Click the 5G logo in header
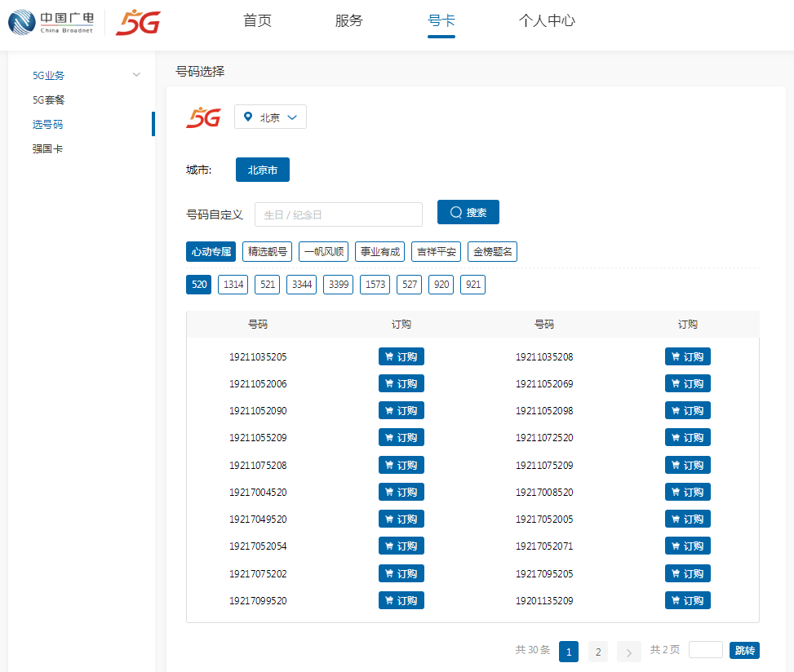Image resolution: width=794 pixels, height=672 pixels. coord(137,22)
